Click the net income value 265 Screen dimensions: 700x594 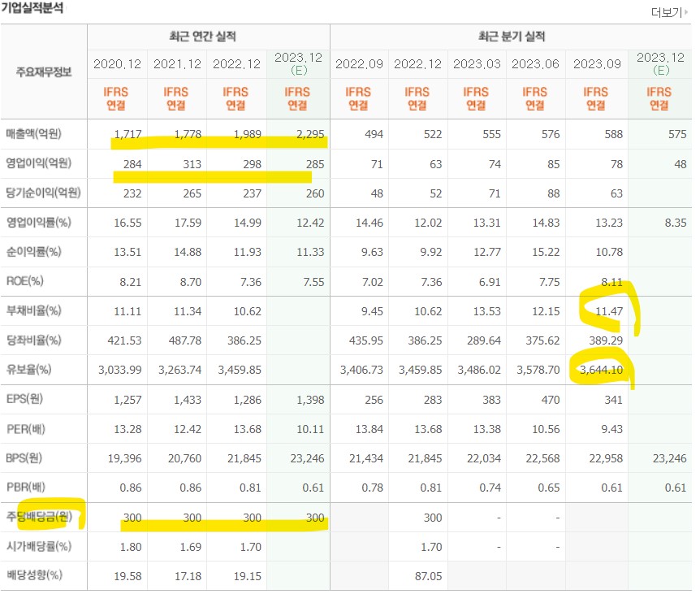(192, 193)
